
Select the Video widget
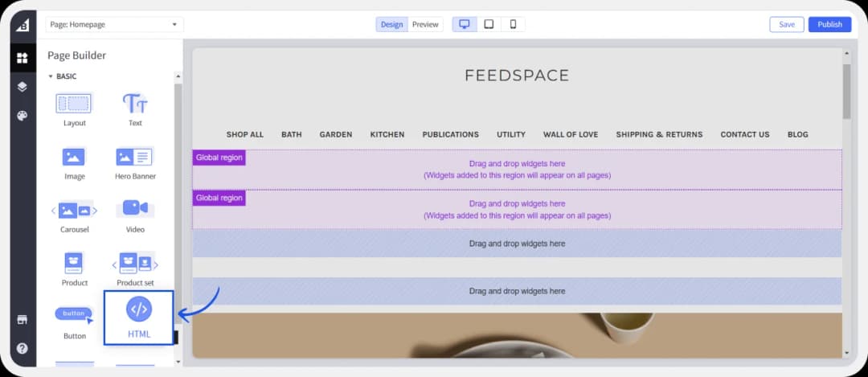pos(135,216)
